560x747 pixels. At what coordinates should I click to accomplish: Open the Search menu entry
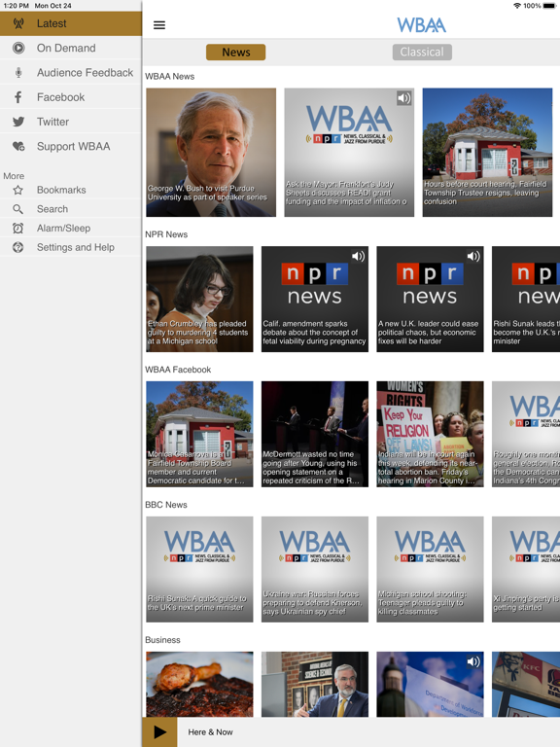tap(71, 209)
